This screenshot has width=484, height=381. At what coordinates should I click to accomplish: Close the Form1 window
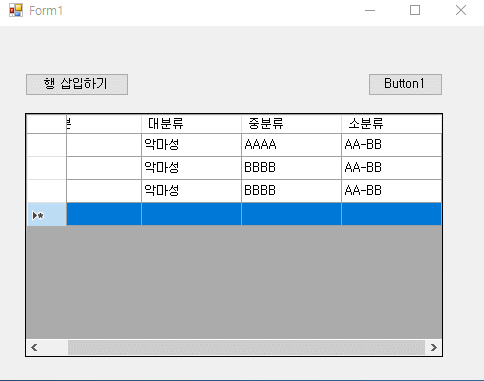(x=461, y=11)
